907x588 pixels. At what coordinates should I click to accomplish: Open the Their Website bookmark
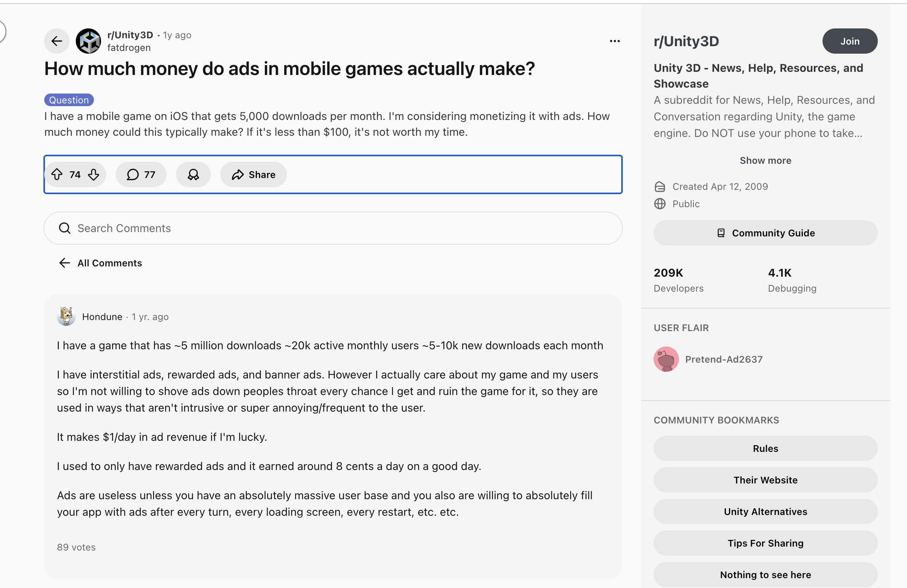coord(765,480)
